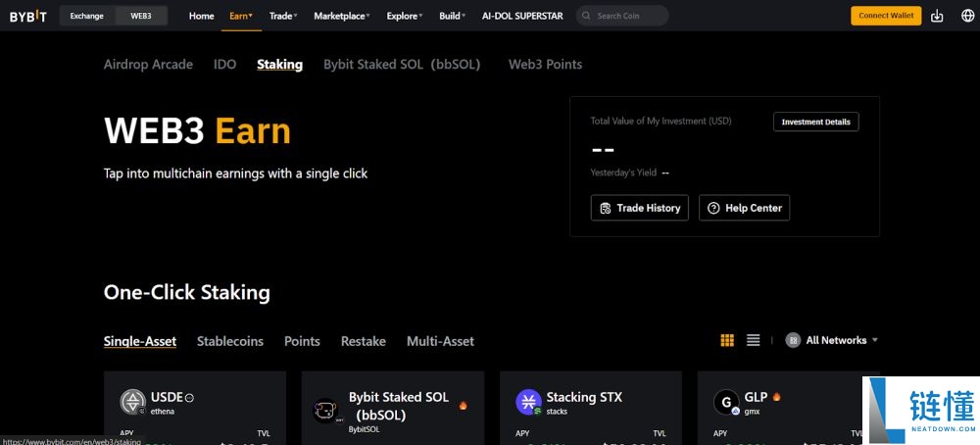
Task: Expand the Earn dropdown menu
Action: (241, 17)
